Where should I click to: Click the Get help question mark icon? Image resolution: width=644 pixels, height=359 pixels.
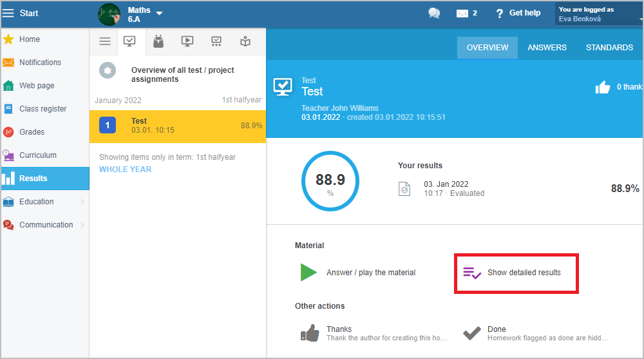coord(500,14)
